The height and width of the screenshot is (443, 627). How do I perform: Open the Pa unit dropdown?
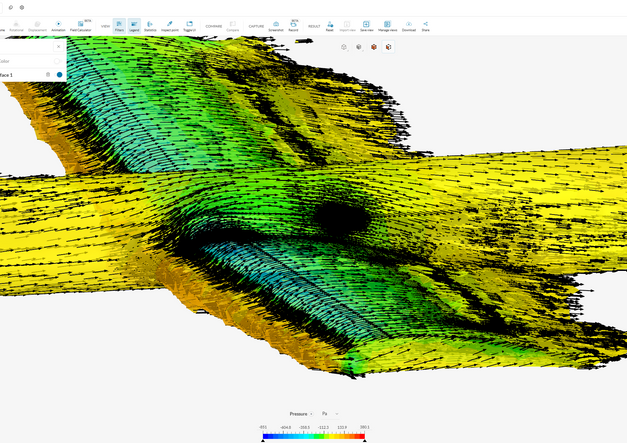click(330, 414)
